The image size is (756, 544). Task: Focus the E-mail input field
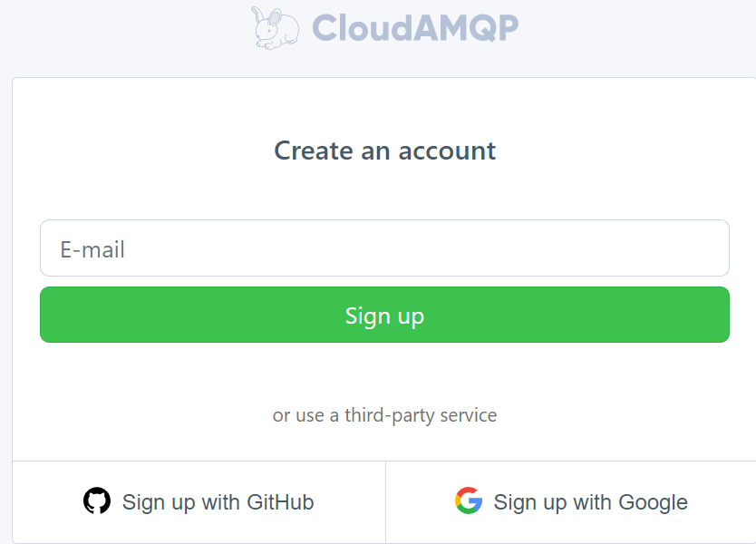pyautogui.click(x=384, y=248)
